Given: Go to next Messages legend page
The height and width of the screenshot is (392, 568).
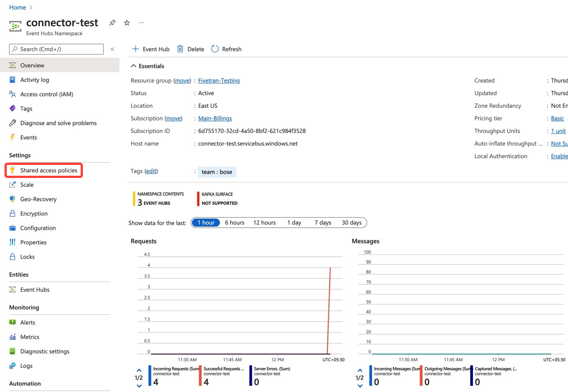Looking at the screenshot, I should click(359, 385).
